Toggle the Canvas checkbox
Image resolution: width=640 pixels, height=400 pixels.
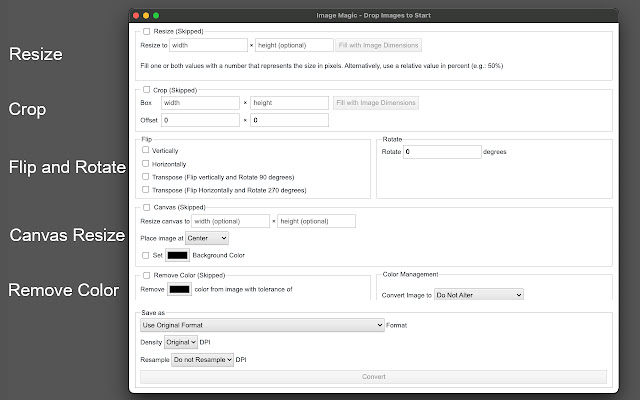click(147, 208)
